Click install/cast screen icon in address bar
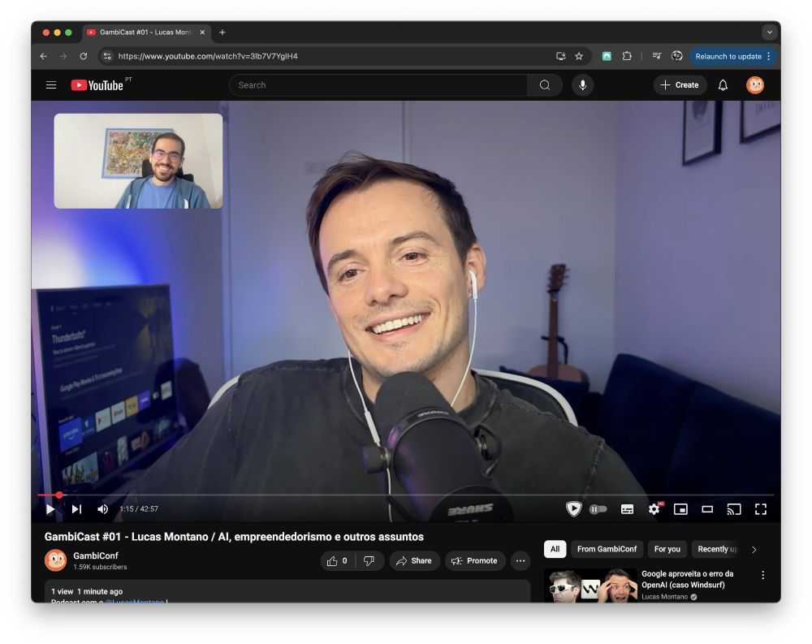This screenshot has width=812, height=644. coord(560,56)
